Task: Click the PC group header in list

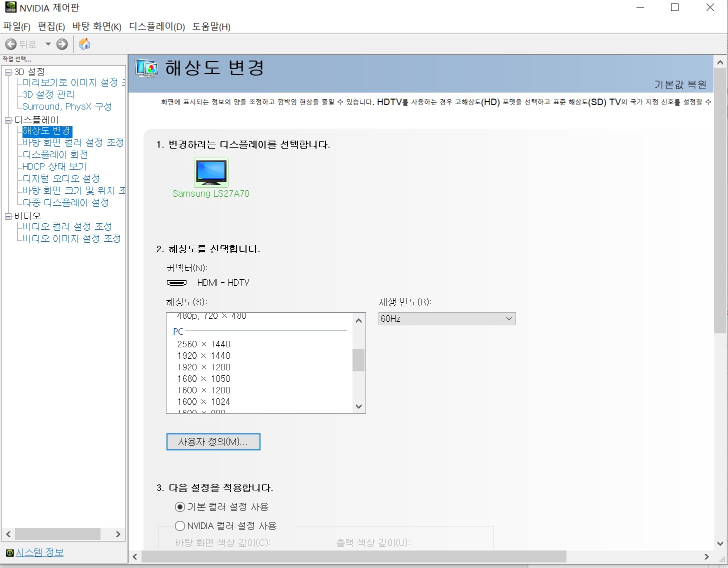Action: [178, 331]
